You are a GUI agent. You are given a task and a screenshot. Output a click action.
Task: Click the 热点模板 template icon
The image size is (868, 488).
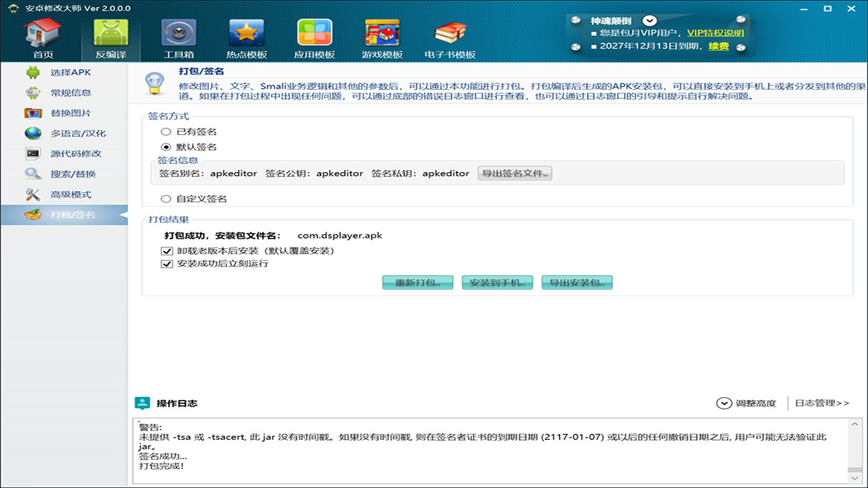click(x=247, y=33)
